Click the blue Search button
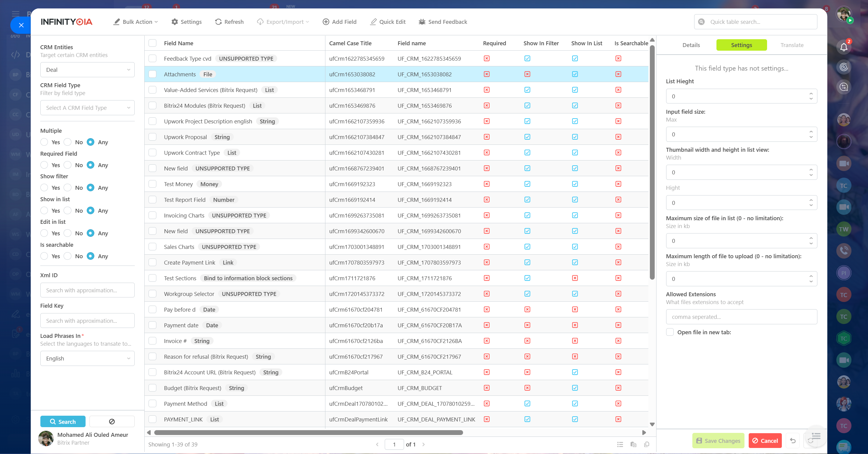 63,421
